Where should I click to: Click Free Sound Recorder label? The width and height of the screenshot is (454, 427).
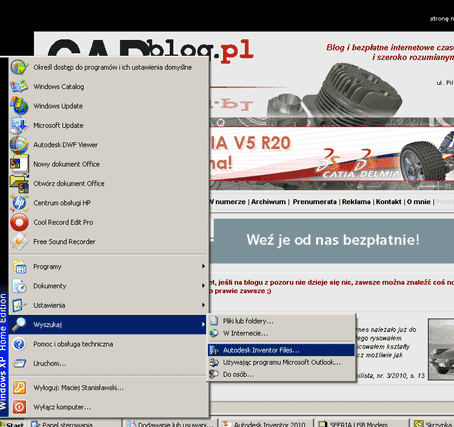(64, 242)
